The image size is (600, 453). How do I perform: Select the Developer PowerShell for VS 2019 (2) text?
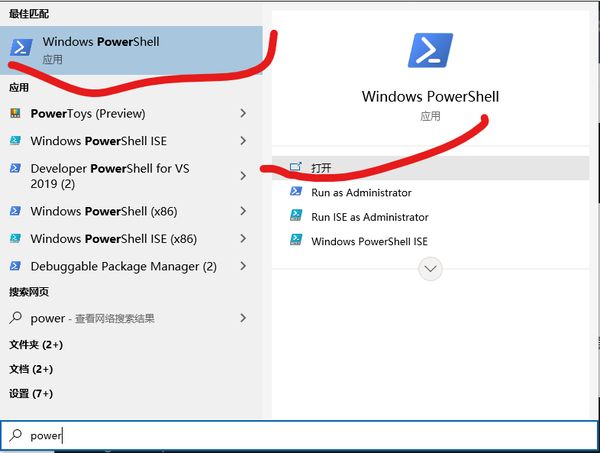point(110,176)
